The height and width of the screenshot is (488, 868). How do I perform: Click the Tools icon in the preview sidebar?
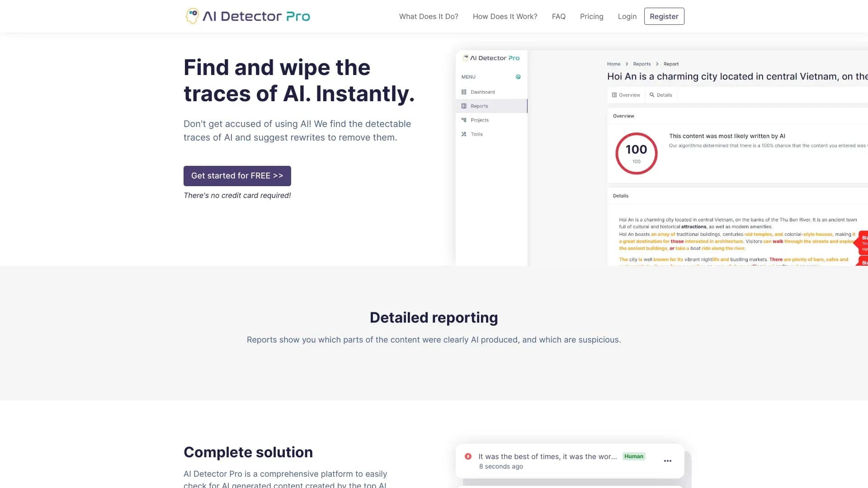click(464, 134)
